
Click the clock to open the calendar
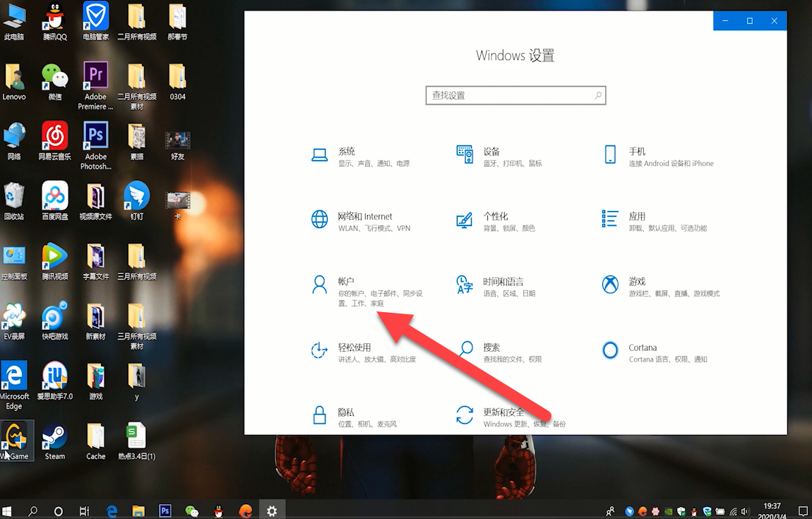click(774, 510)
